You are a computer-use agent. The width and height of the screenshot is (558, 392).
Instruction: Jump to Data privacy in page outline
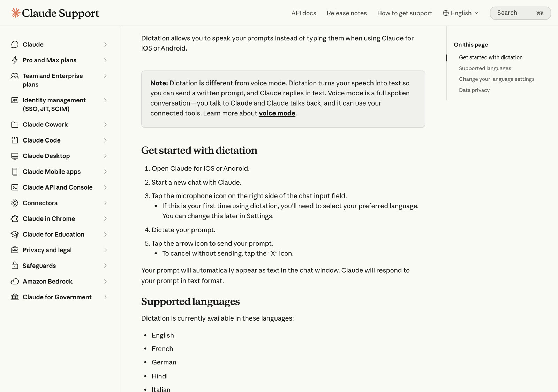(x=474, y=90)
